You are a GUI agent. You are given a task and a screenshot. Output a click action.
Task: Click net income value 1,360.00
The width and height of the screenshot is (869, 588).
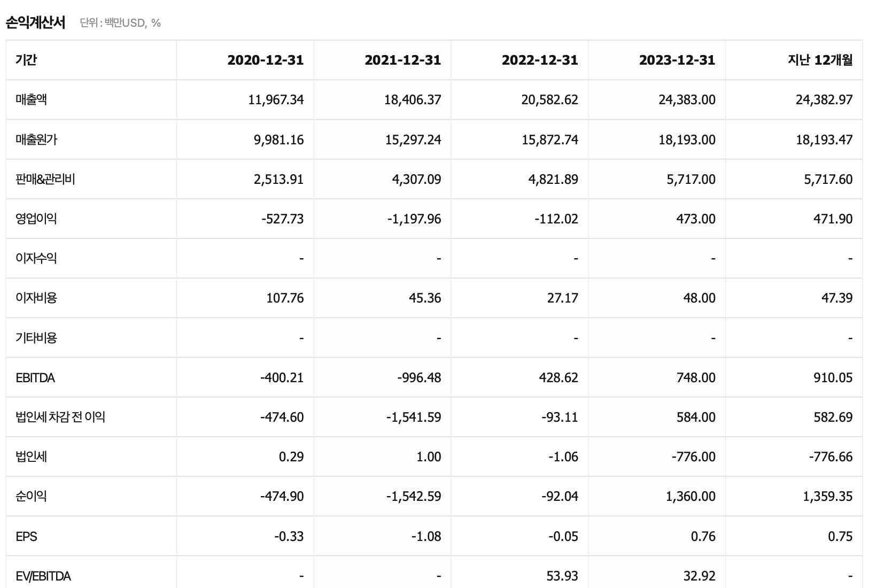point(690,496)
